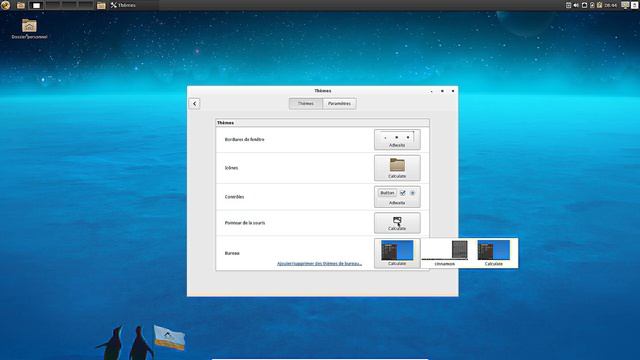Viewport: 640px width, 360px height.
Task: Pick the Cinnamon desktop theme thumbnail
Action: tap(445, 253)
